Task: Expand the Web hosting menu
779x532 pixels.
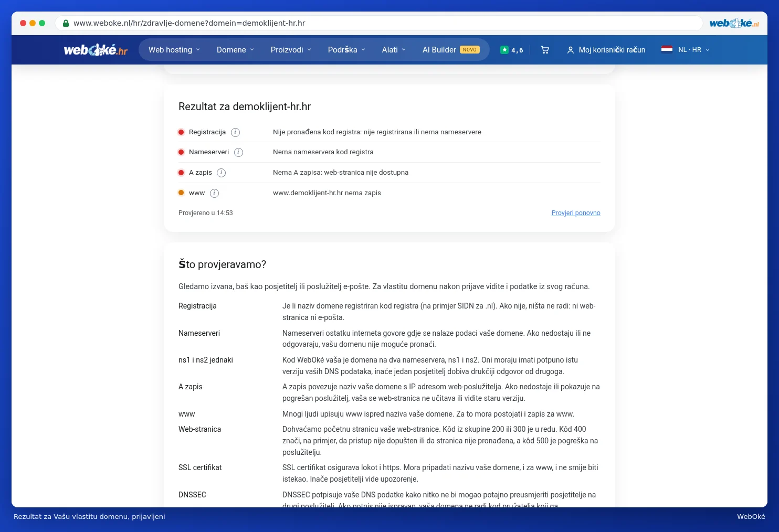Action: tap(174, 50)
